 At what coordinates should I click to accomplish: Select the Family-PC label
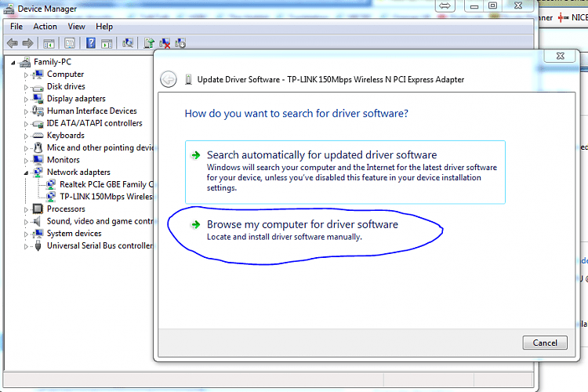(x=53, y=62)
